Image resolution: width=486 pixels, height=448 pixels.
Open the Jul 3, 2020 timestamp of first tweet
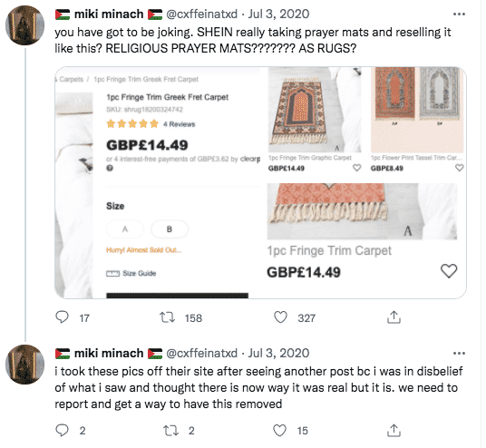click(x=278, y=15)
